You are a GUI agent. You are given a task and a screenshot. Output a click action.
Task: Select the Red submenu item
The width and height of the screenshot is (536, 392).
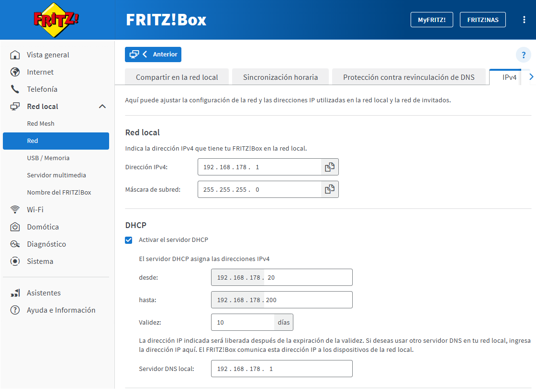tap(56, 141)
